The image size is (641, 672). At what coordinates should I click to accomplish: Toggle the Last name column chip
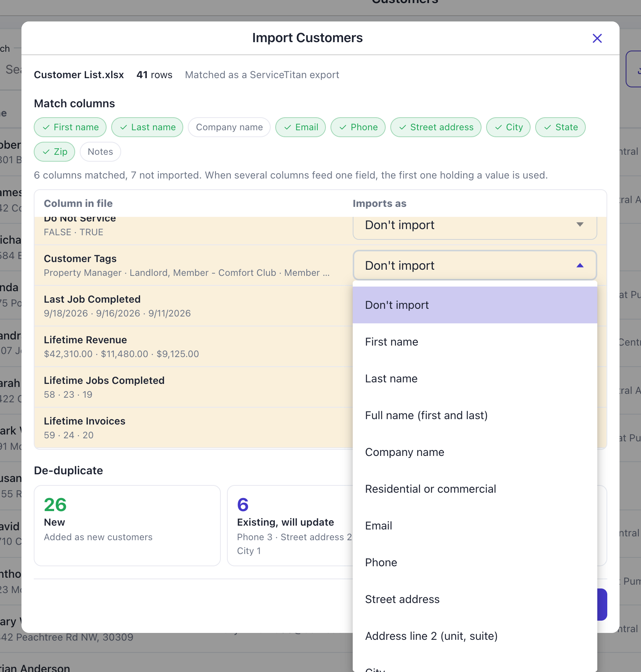pos(147,127)
